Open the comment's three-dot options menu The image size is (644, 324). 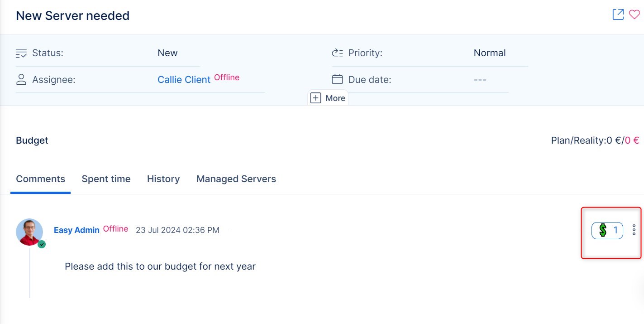click(x=634, y=230)
